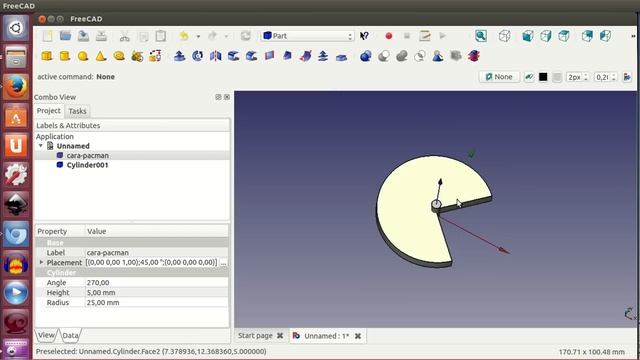Viewport: 640px width, 360px height.
Task: Run the Boolean operation tool
Action: [x=366, y=56]
